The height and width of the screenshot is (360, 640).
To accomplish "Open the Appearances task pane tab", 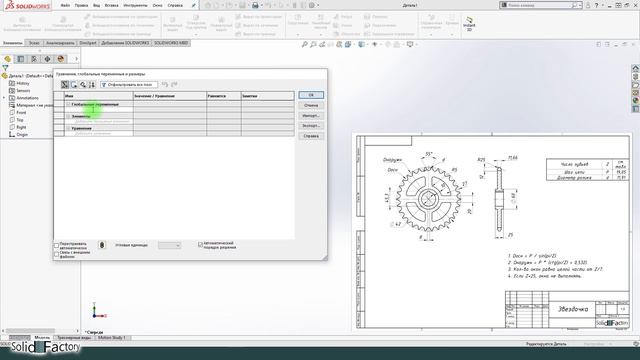I will tap(636, 101).
